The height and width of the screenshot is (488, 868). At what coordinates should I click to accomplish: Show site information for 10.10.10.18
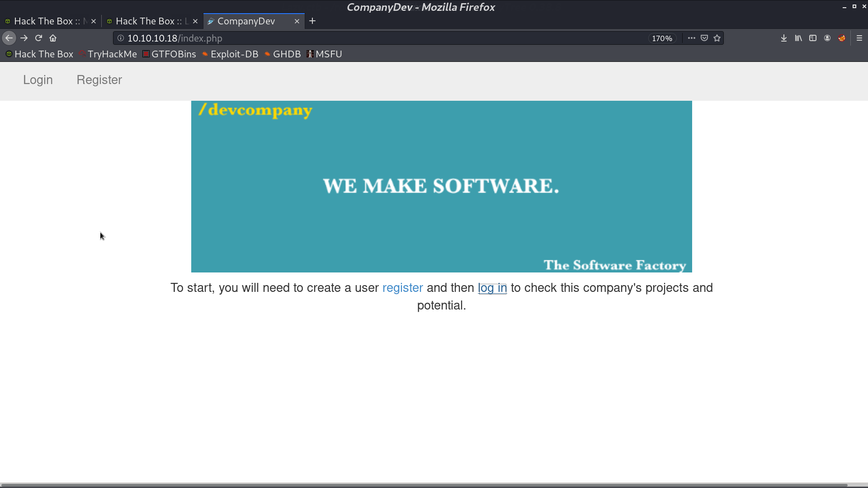pyautogui.click(x=121, y=38)
